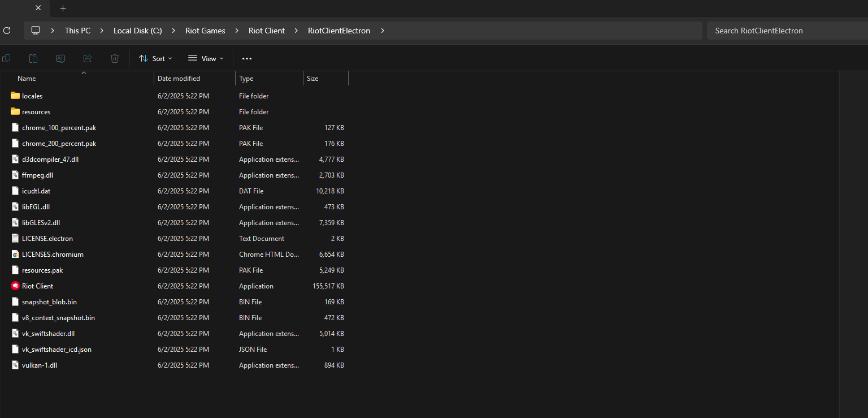Screen dimensions: 868x418
Task: Click the d3dcompiler_47.dll file icon
Action: pyautogui.click(x=15, y=159)
